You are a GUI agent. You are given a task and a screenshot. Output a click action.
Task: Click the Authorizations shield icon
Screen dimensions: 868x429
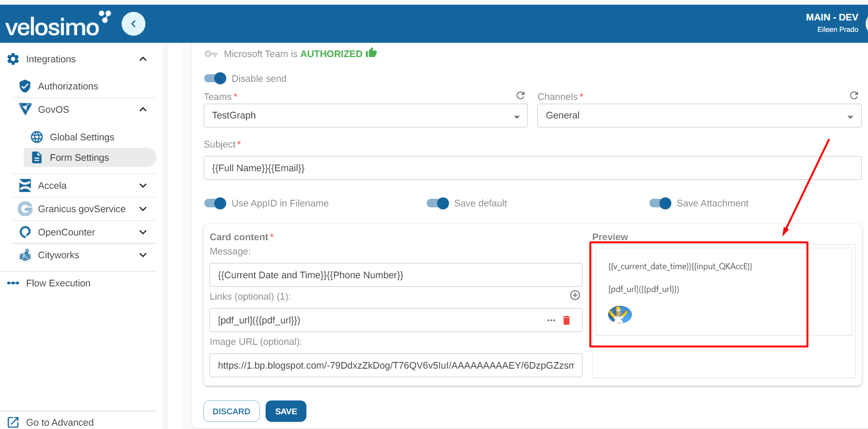(25, 86)
